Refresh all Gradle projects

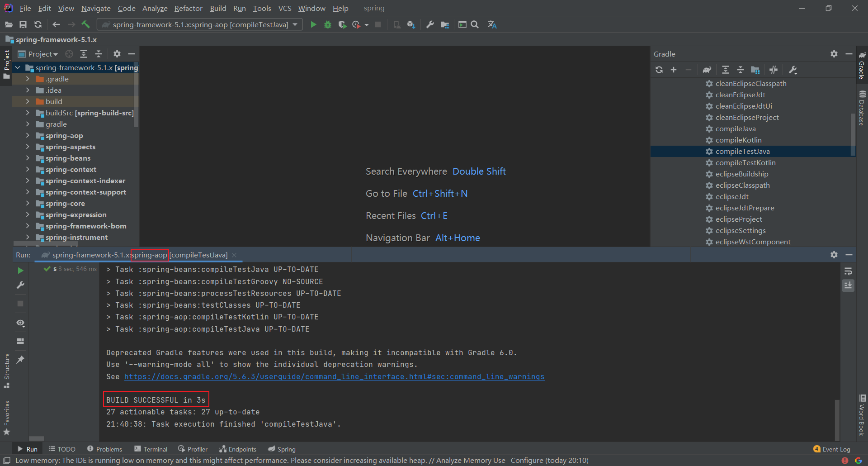pyautogui.click(x=659, y=70)
